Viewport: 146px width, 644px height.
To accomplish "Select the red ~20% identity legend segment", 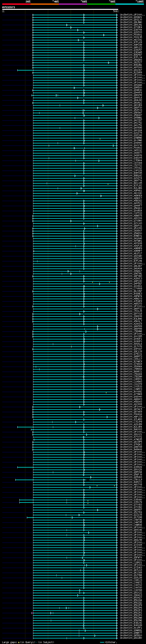I will [x=16, y=4].
